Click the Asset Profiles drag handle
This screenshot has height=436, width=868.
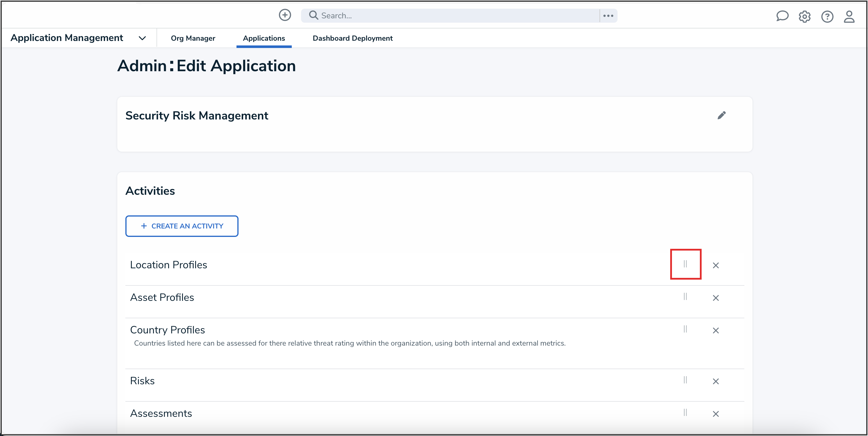pos(685,296)
